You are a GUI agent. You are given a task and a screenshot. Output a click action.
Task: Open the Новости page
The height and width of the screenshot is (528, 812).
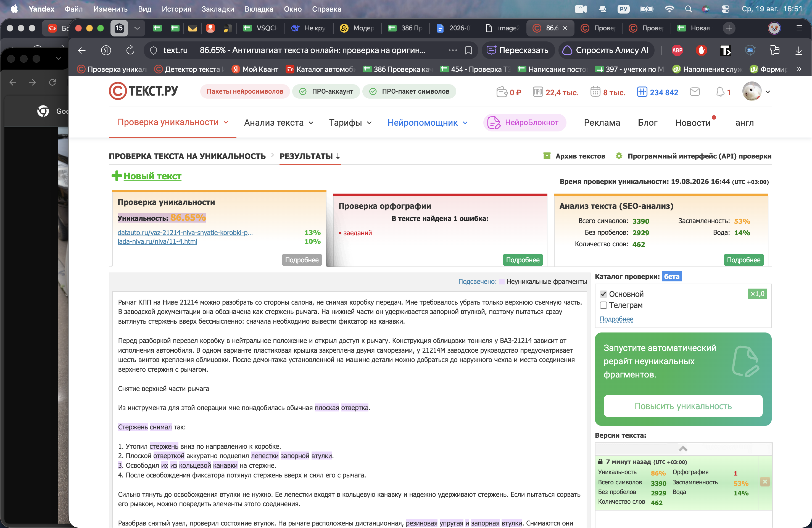click(693, 122)
